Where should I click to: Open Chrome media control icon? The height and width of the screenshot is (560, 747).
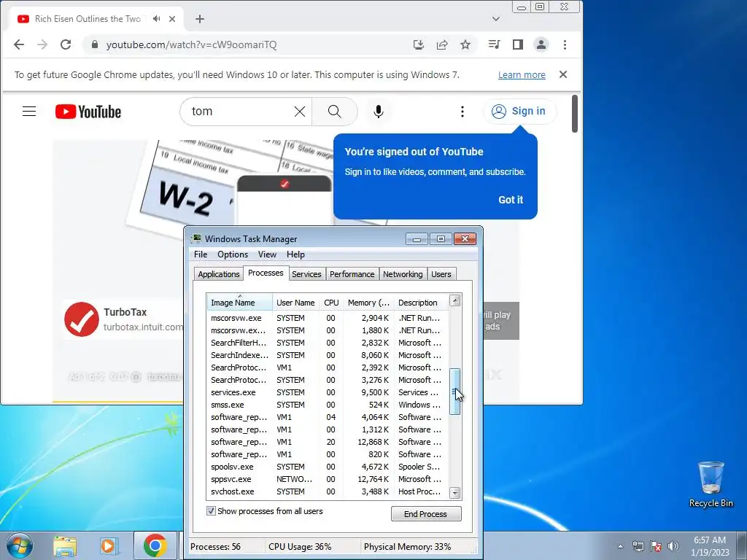(x=494, y=44)
